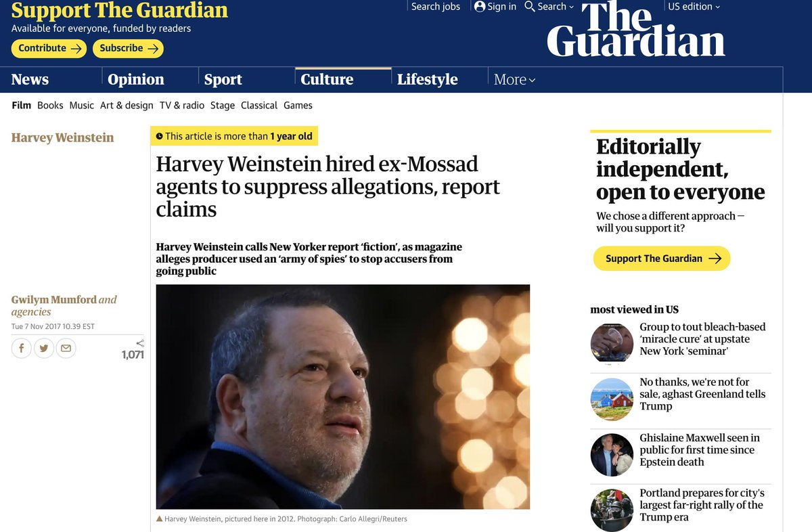Screen dimensions: 812x532
Task: Share article via Facebook icon
Action: point(22,348)
